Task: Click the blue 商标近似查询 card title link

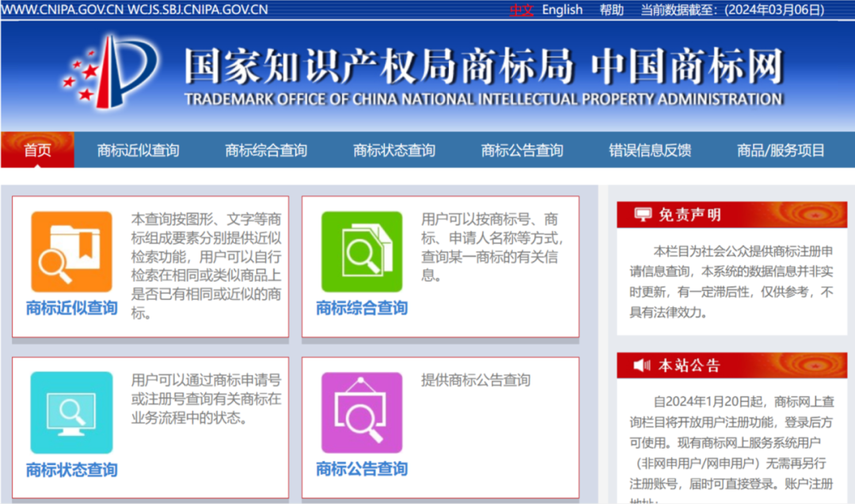Action: pos(71,309)
